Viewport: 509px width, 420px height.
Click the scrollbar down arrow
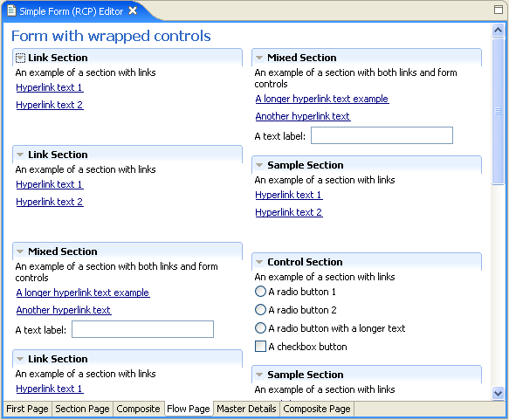[498, 394]
